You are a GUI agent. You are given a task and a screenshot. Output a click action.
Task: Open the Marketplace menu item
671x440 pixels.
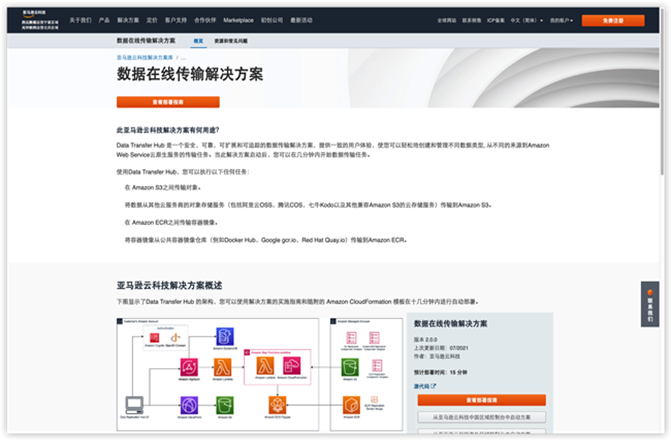click(238, 20)
